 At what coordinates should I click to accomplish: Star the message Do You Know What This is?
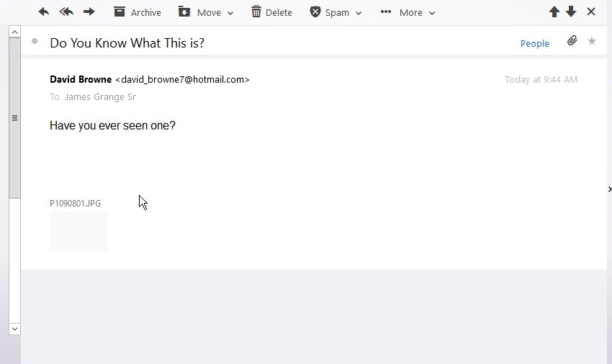tap(592, 41)
